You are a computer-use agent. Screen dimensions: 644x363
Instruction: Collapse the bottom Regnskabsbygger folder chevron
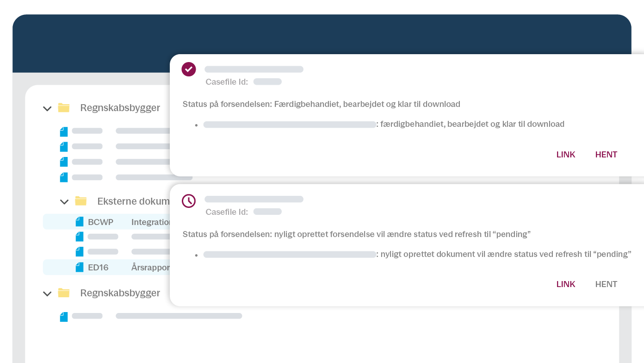(47, 294)
